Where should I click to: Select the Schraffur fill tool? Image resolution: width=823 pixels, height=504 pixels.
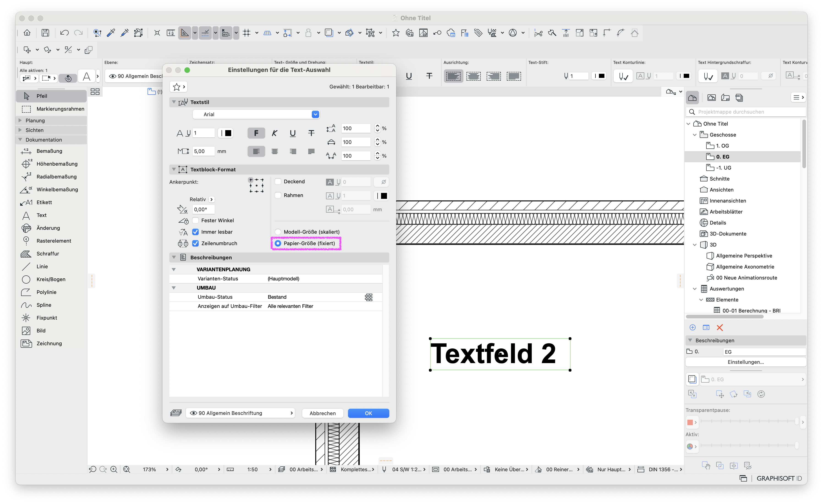(51, 254)
